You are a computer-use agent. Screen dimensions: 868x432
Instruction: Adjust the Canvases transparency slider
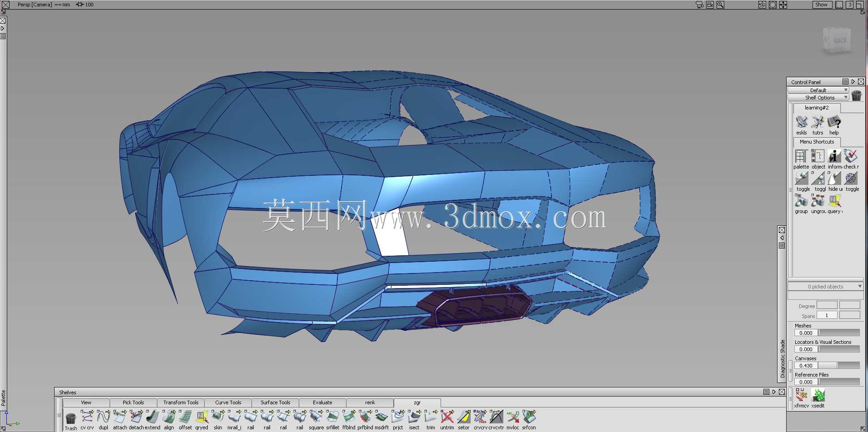839,365
